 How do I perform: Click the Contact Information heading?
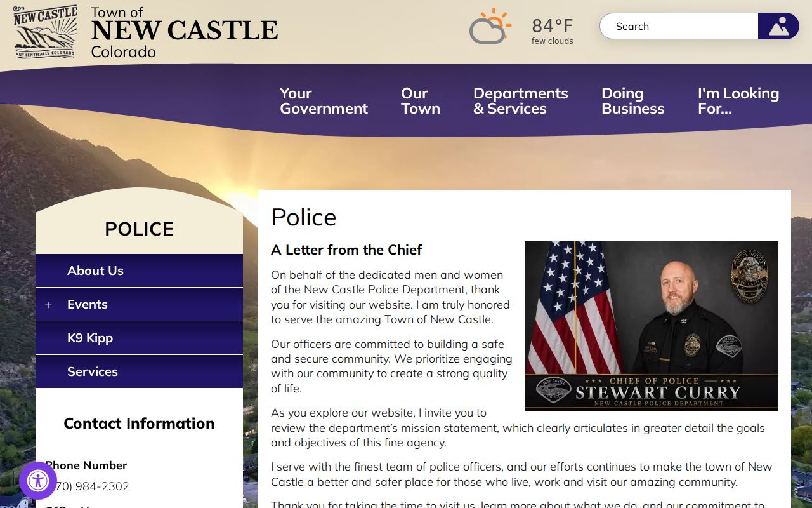point(139,424)
